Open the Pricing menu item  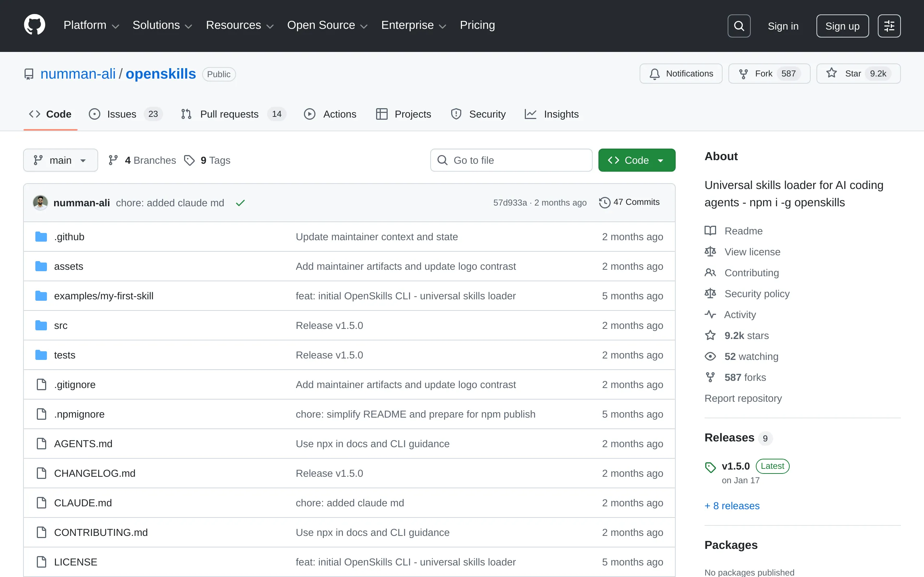pos(477,25)
